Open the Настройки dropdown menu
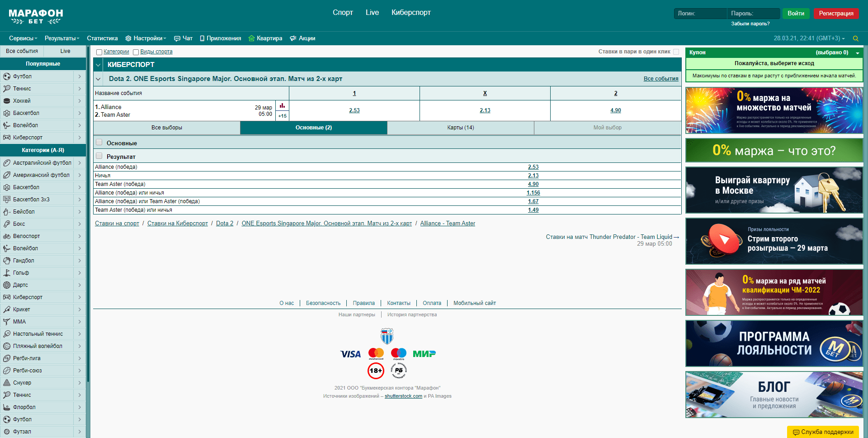 point(146,38)
